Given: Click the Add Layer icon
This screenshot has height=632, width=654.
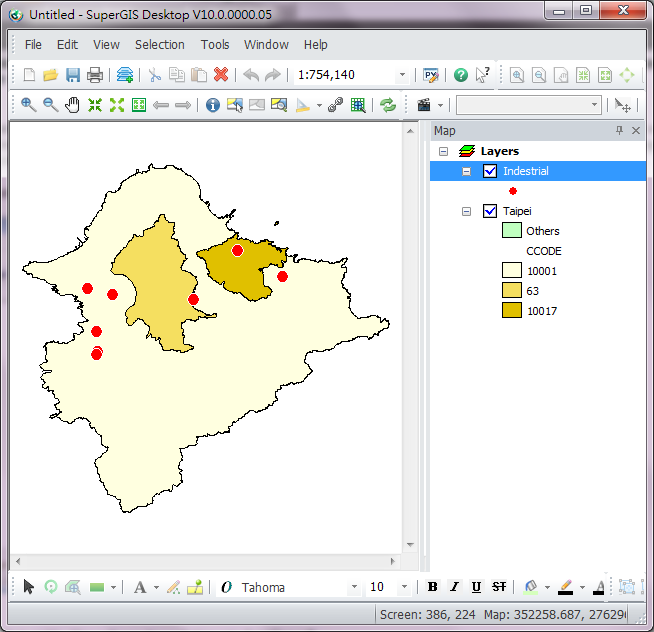Looking at the screenshot, I should click(x=125, y=75).
